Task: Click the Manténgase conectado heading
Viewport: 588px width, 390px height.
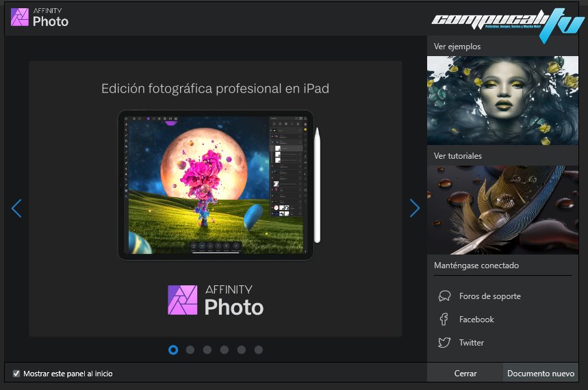Action: click(476, 265)
